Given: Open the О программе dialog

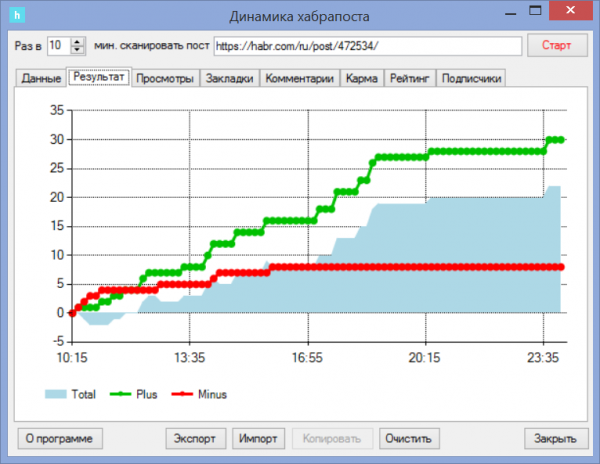Looking at the screenshot, I should click(65, 438).
